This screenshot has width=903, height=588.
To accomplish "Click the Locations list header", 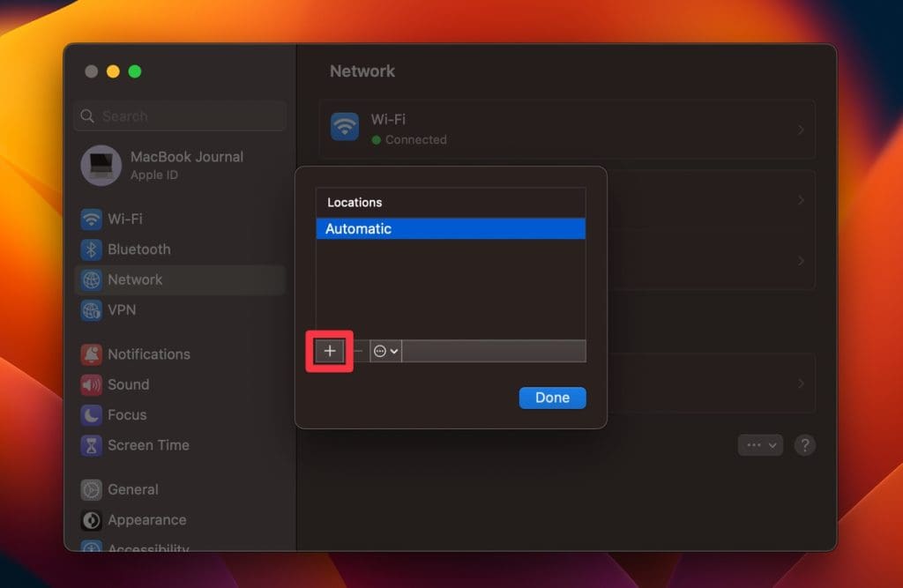I will 451,202.
